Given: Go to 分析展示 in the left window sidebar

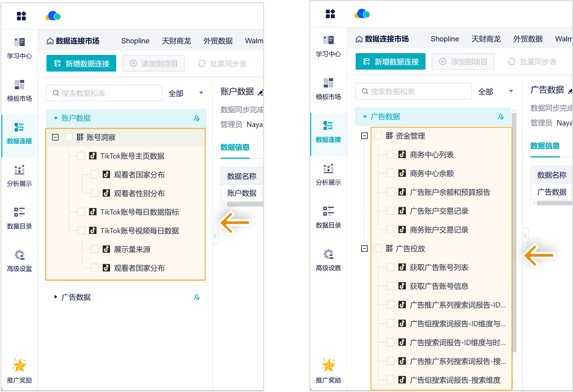Looking at the screenshot, I should (x=19, y=175).
